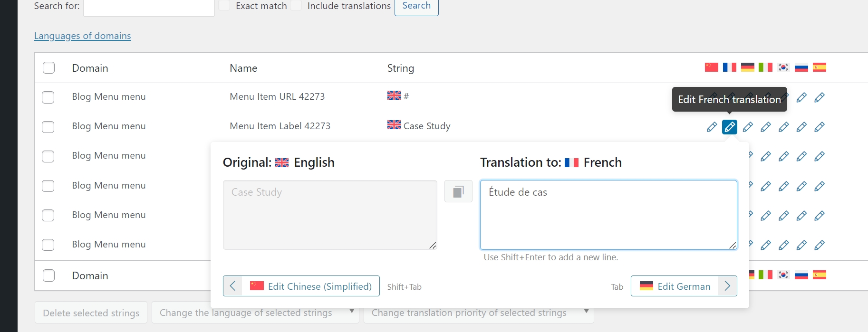868x332 pixels.
Task: Click Italian flag in table footer row
Action: 766,275
